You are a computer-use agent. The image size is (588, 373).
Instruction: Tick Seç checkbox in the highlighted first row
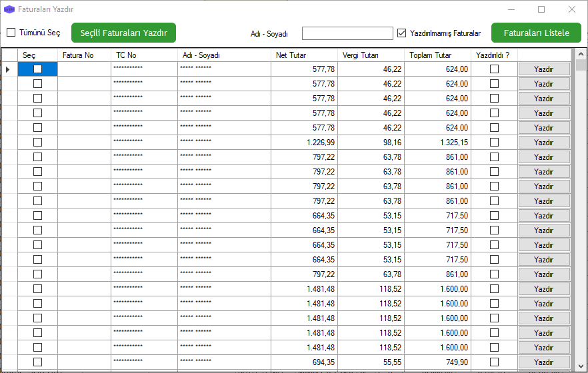tap(37, 69)
